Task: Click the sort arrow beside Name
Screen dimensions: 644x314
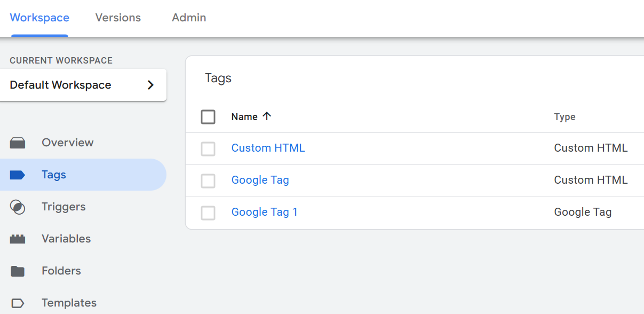Action: pos(267,116)
